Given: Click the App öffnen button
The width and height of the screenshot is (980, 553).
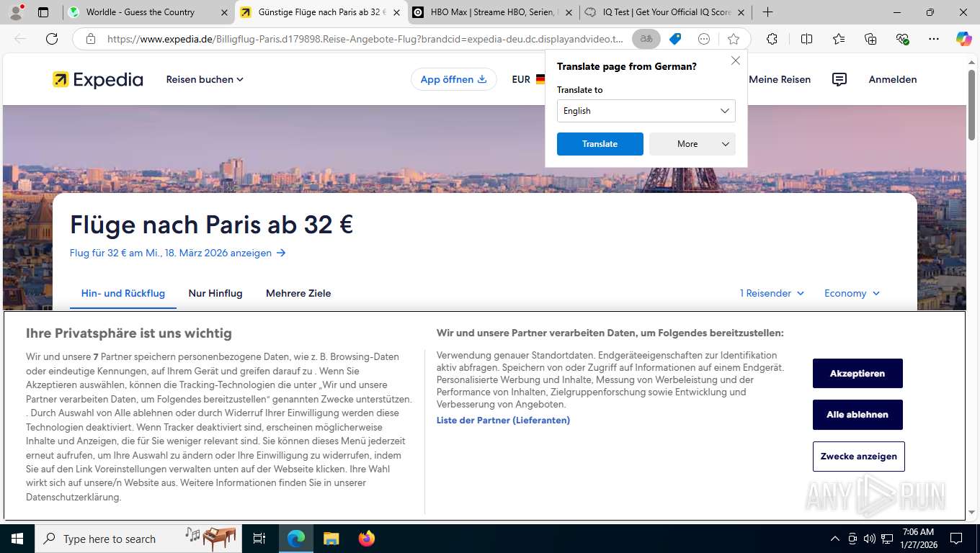Looking at the screenshot, I should pyautogui.click(x=454, y=79).
